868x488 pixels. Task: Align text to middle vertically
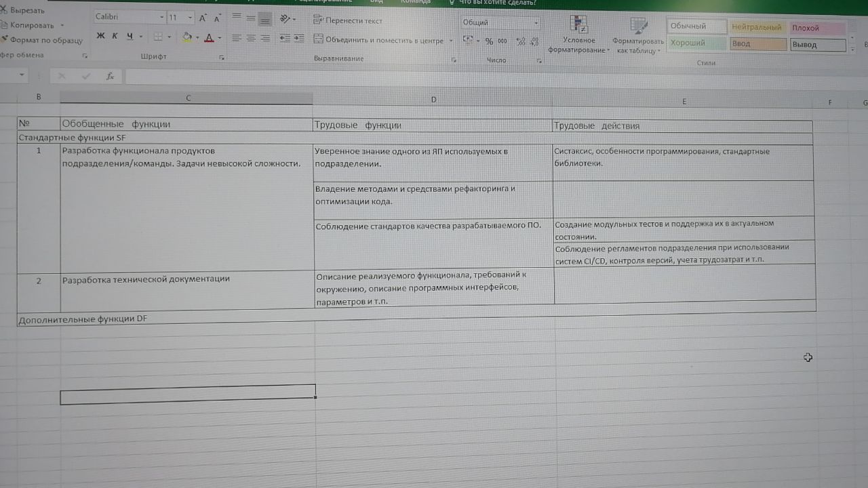[x=250, y=17]
